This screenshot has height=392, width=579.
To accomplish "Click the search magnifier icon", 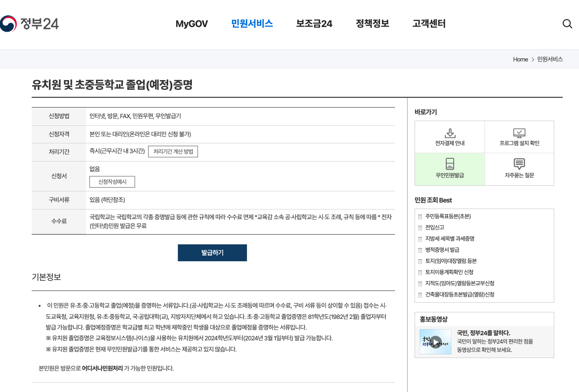I will click(x=567, y=23).
